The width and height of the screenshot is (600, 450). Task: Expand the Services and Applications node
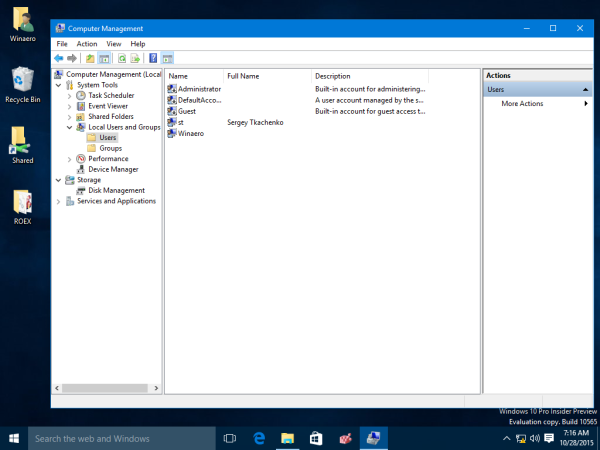pyautogui.click(x=58, y=201)
